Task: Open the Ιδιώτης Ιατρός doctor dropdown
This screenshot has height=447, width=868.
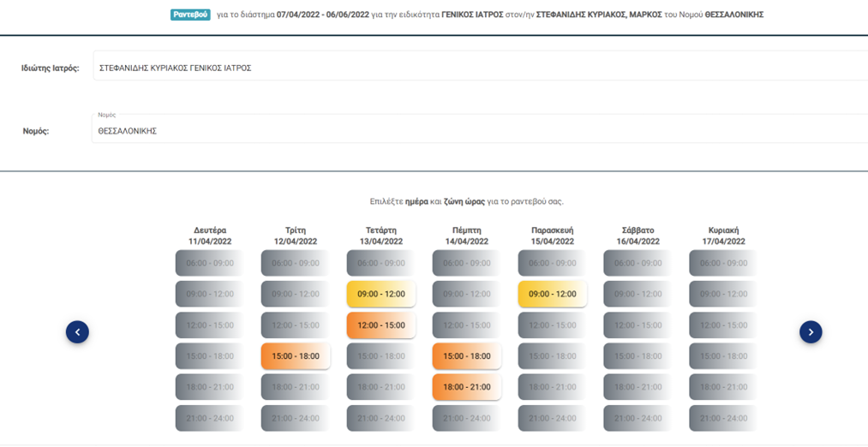Action: coord(481,69)
